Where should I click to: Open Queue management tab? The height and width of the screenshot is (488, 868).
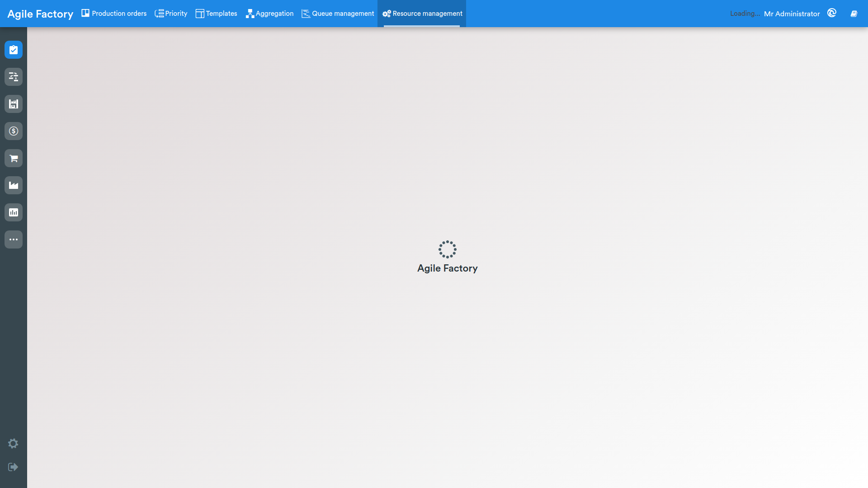tap(338, 14)
